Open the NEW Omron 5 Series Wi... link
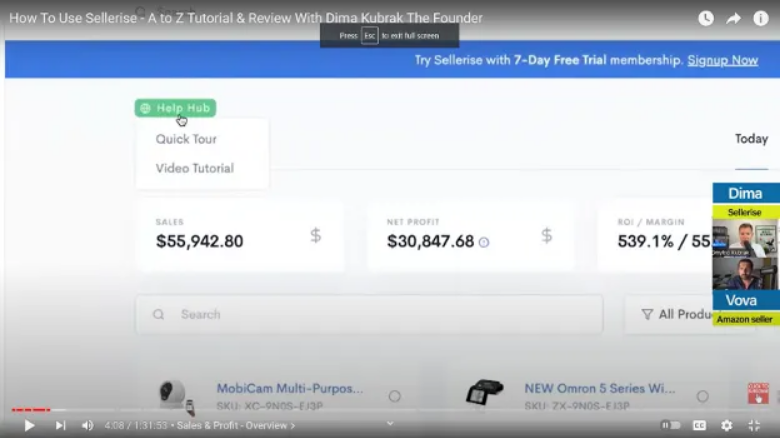The width and height of the screenshot is (780, 438). 600,388
